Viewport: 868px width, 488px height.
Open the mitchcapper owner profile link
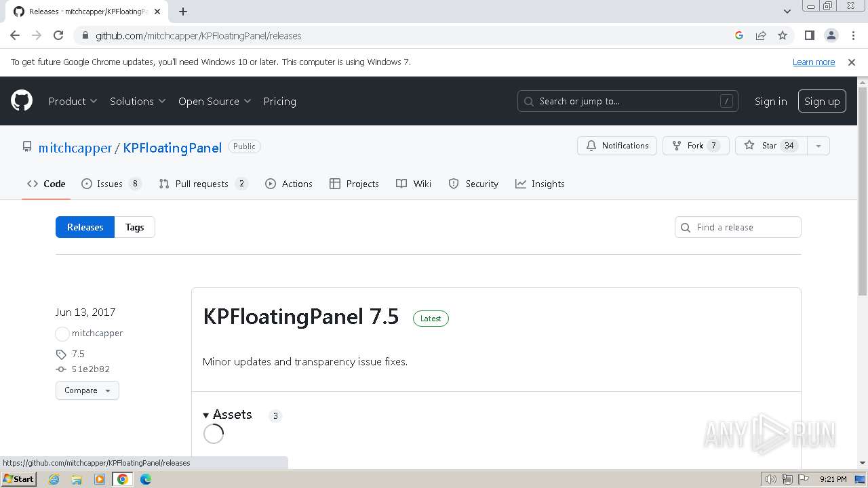(x=75, y=148)
